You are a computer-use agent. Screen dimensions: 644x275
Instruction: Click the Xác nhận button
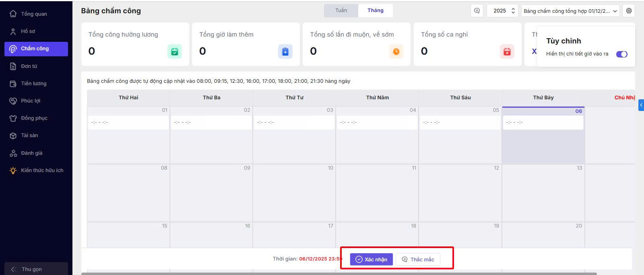(371, 259)
